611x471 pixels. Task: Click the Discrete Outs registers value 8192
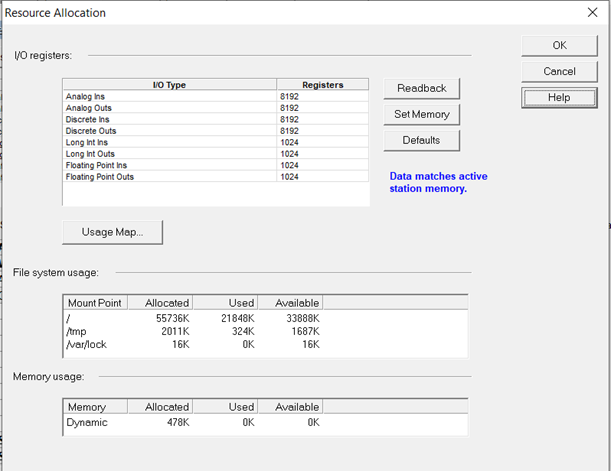tap(289, 131)
